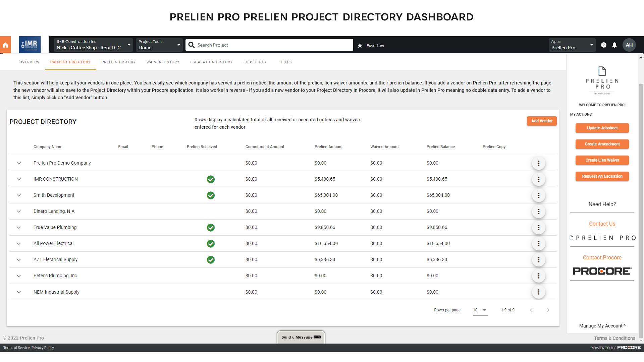The width and height of the screenshot is (644, 362).
Task: Collapse the True Value Plumbing row
Action: pos(18,227)
